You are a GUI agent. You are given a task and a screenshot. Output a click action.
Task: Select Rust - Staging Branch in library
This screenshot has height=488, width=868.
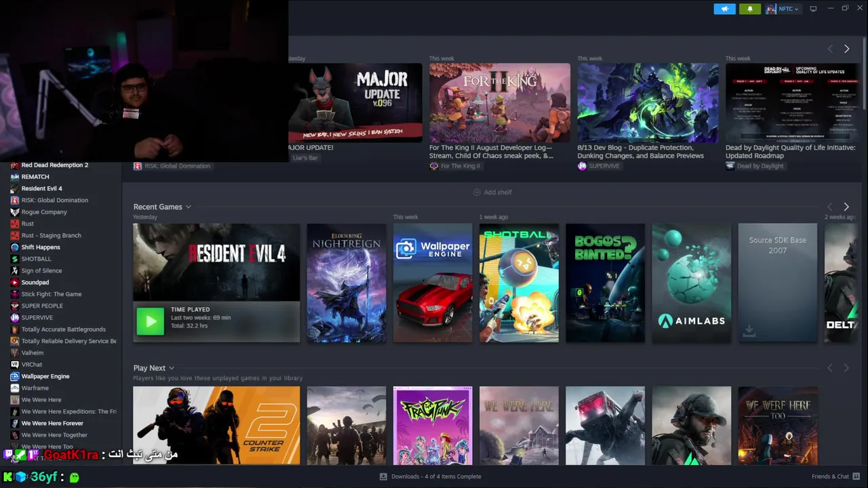51,235
